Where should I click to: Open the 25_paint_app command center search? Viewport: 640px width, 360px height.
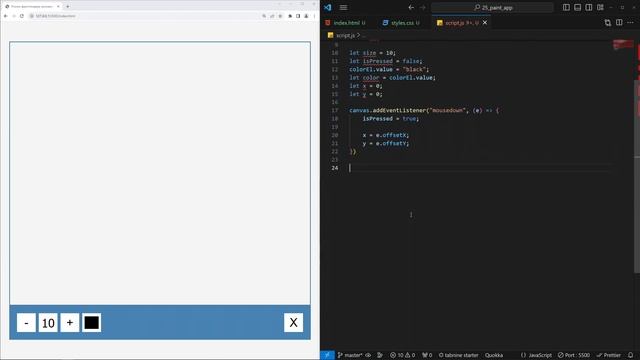[493, 7]
